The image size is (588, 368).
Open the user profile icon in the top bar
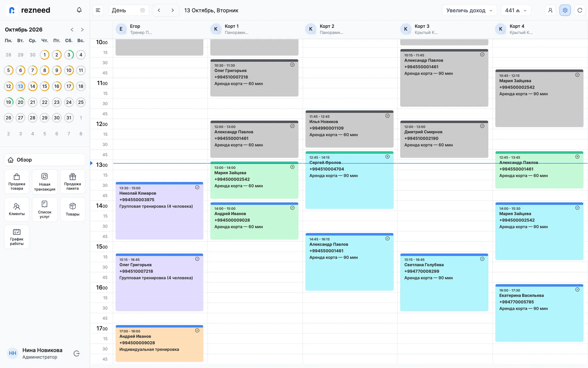(x=550, y=10)
